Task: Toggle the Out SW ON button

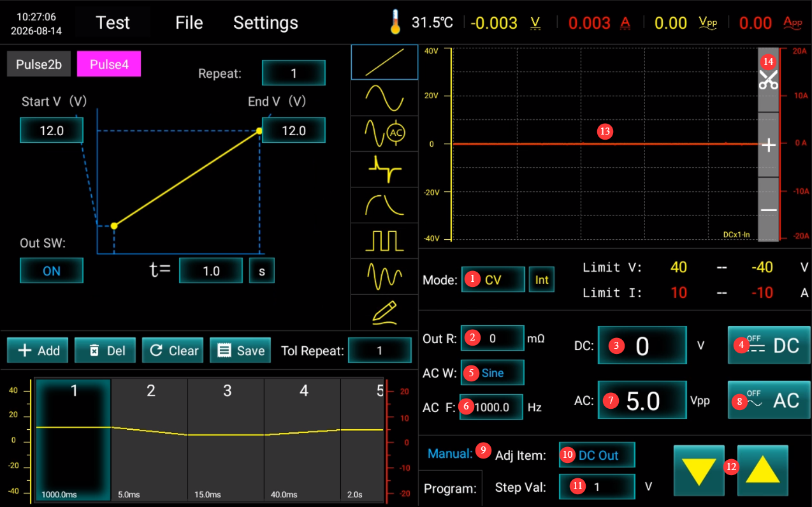Action: [x=52, y=270]
